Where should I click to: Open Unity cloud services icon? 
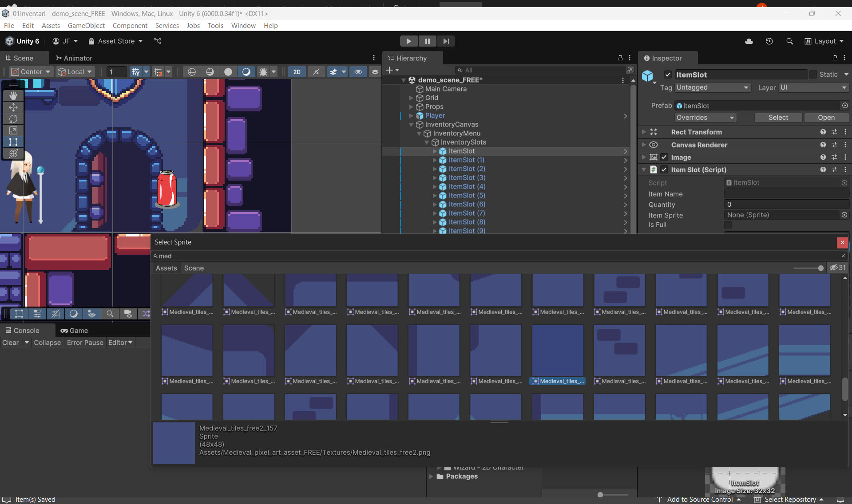pos(749,41)
